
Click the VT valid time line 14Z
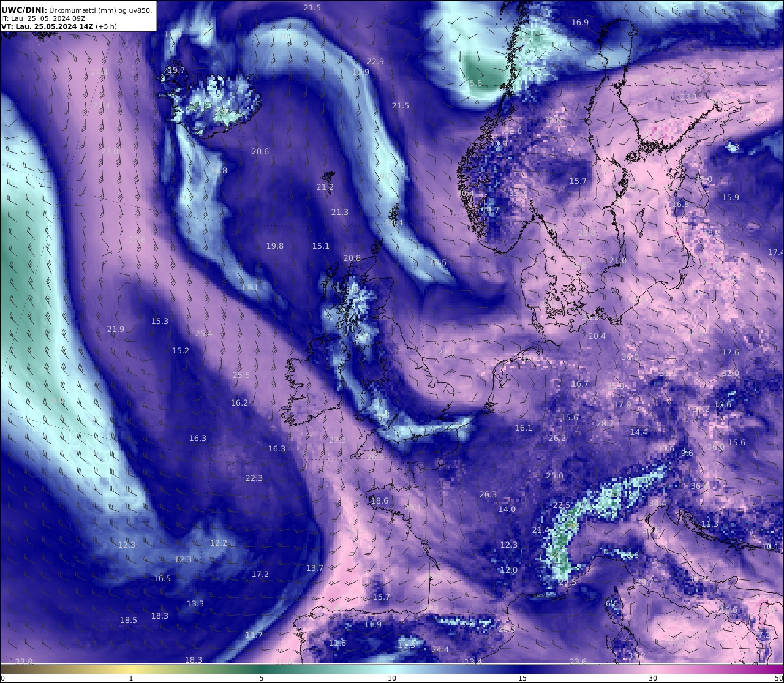click(x=59, y=26)
